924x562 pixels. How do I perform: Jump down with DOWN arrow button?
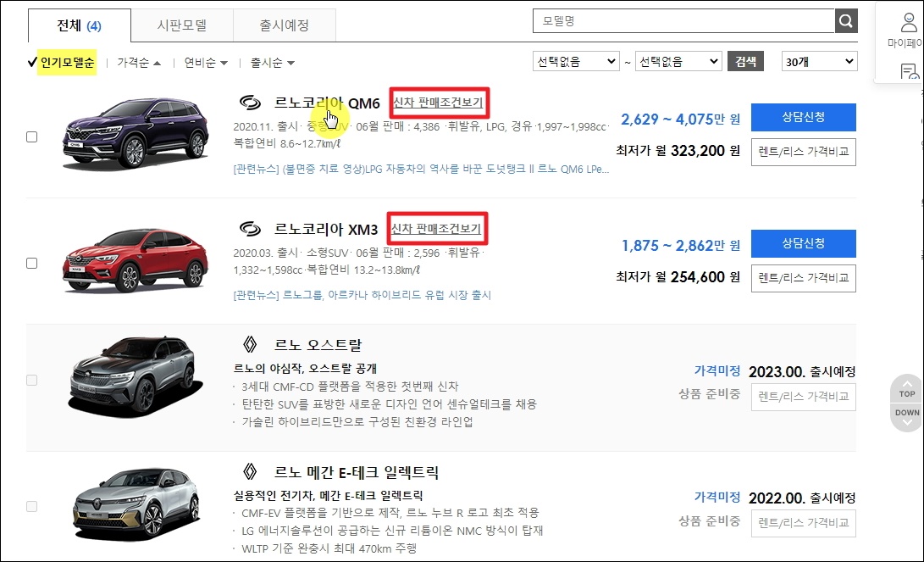pyautogui.click(x=907, y=417)
